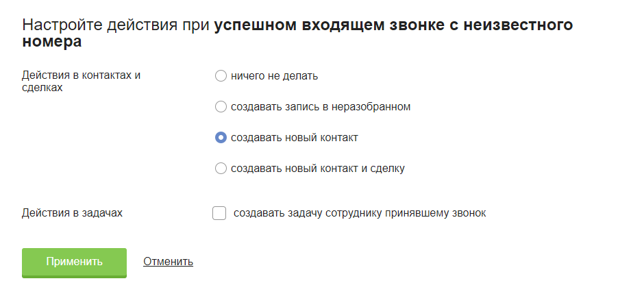Choose the "создавать запись в неразобранном" radio circle

pyautogui.click(x=221, y=107)
